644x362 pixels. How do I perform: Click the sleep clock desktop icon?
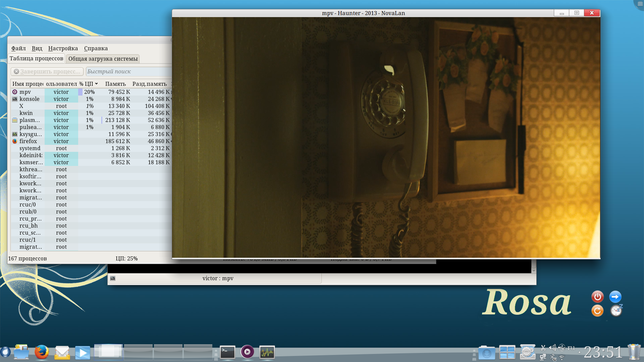coord(616,311)
